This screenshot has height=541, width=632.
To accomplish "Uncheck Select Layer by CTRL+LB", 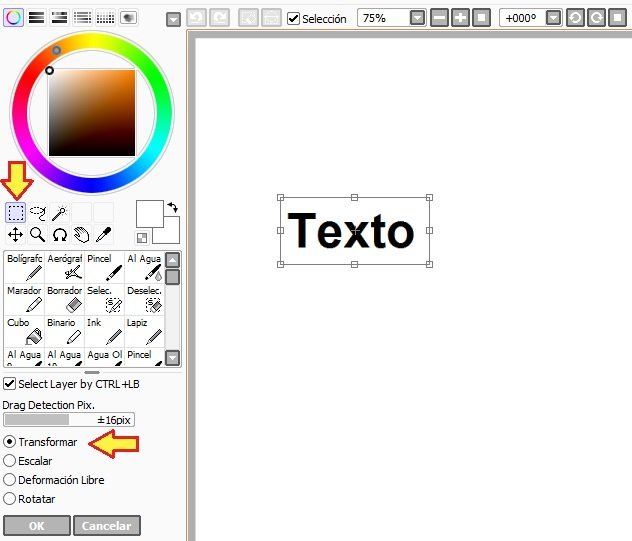I will click(10, 384).
